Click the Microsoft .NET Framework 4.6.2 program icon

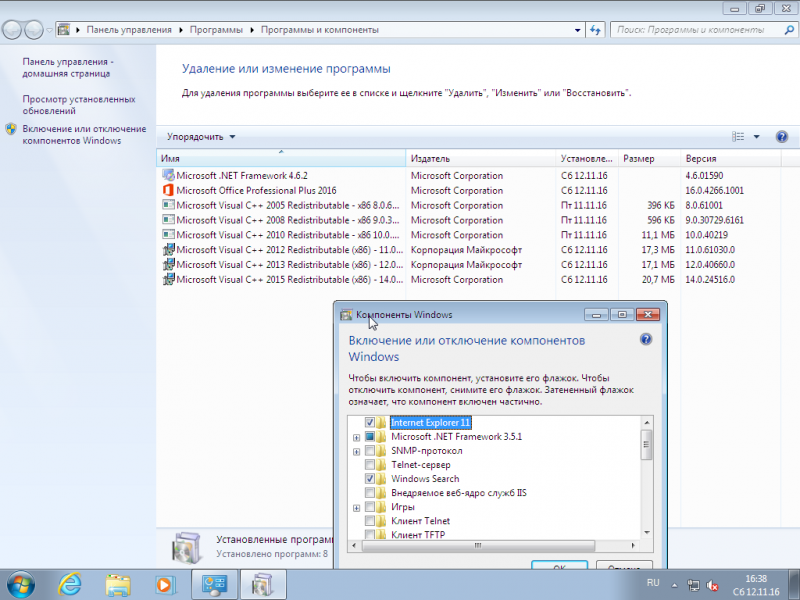pos(168,175)
